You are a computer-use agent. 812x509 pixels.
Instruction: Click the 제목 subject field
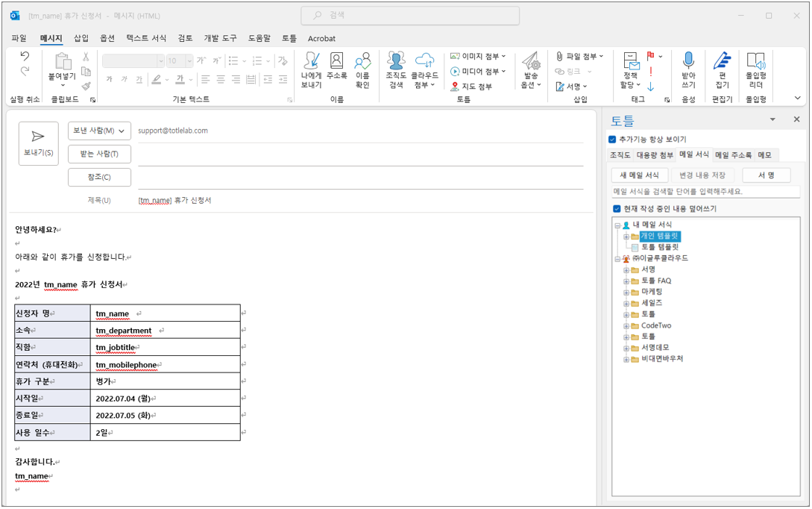360,201
